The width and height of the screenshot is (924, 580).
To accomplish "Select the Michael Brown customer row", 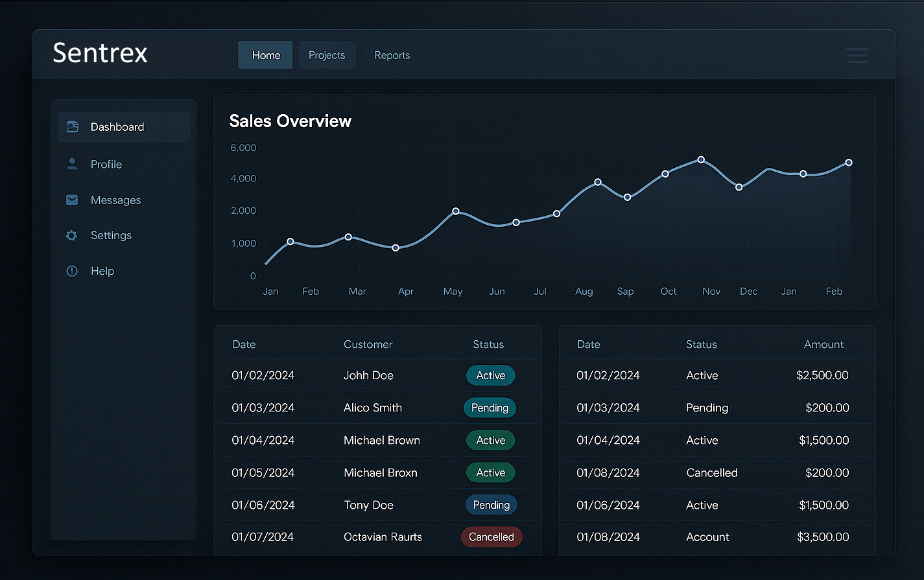I will point(381,440).
